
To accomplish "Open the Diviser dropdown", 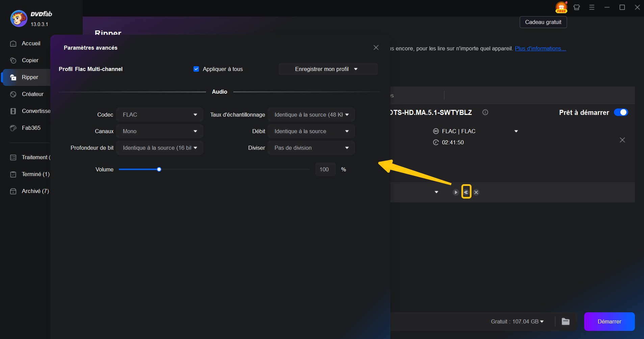I will coord(311,148).
